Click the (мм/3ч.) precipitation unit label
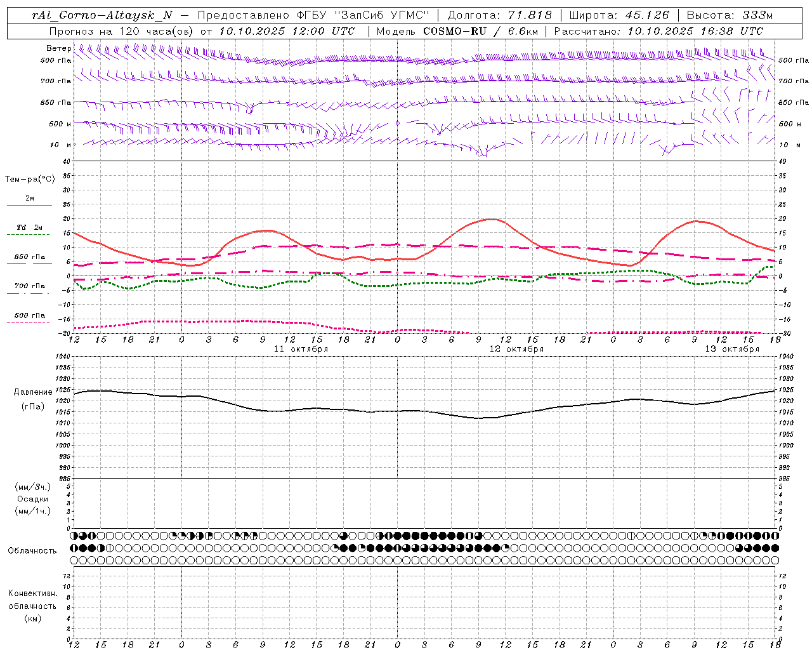This screenshot has width=812, height=650. [33, 487]
